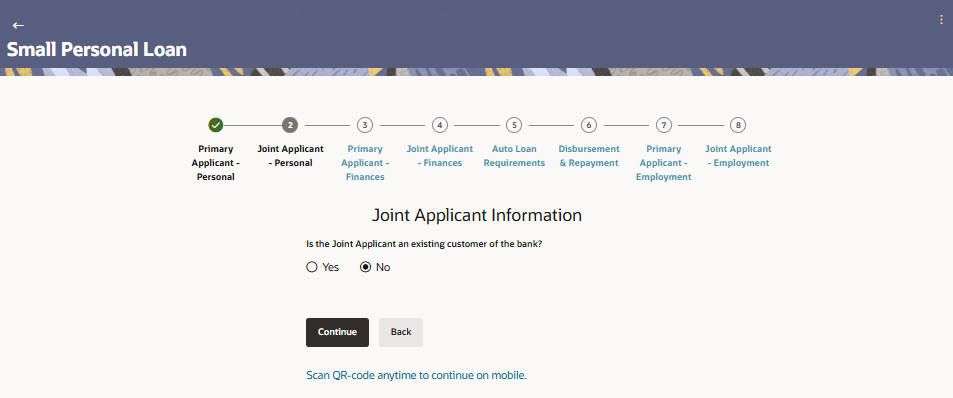Image resolution: width=953 pixels, height=398 pixels.
Task: Click the Joint Applicant Information heading
Action: point(477,215)
